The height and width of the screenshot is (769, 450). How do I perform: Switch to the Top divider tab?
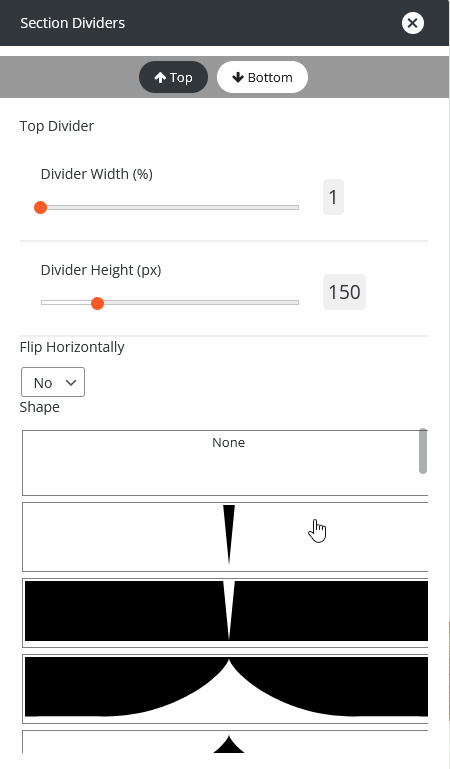174,77
